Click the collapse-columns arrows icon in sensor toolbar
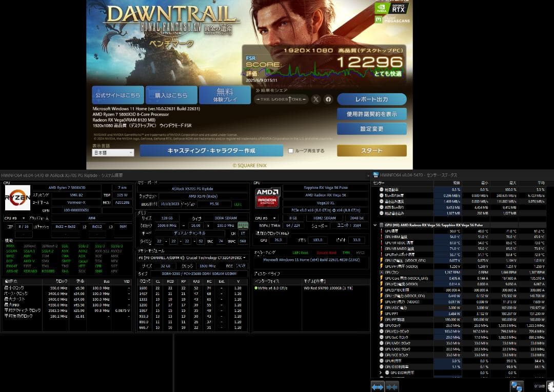Screen dimensions: 554x392 click(x=392, y=387)
